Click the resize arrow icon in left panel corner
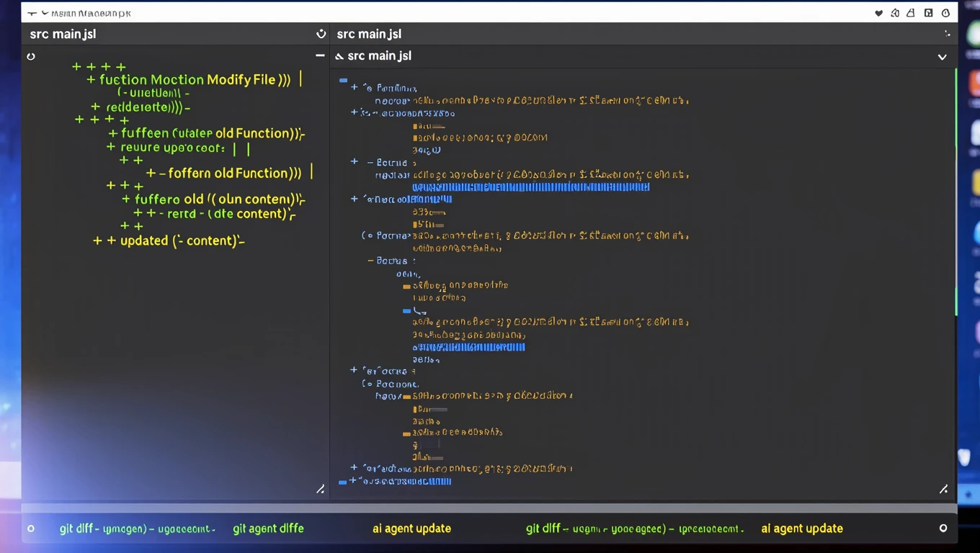Image resolution: width=980 pixels, height=553 pixels. [321, 489]
